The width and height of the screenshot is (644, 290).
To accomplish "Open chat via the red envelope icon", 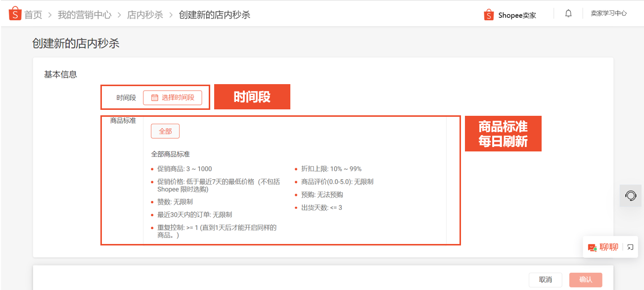I will tap(592, 246).
